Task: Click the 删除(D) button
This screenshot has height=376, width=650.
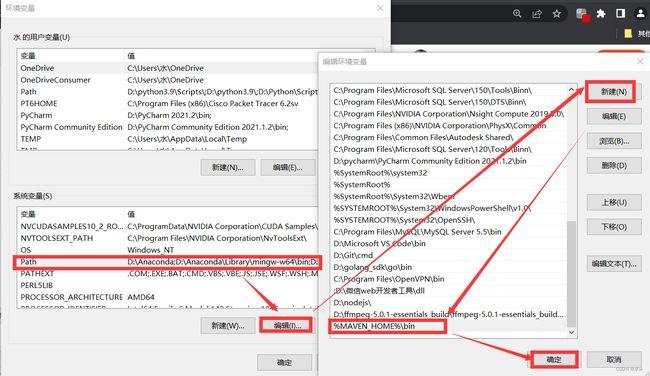Action: pyautogui.click(x=614, y=165)
